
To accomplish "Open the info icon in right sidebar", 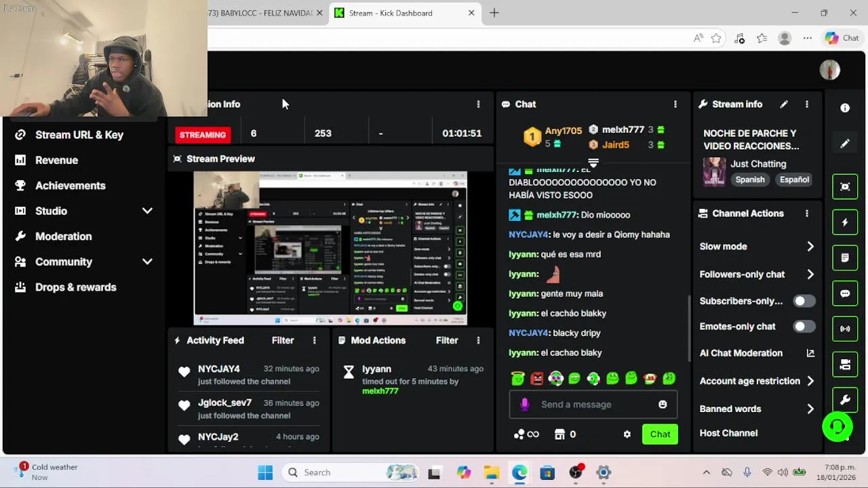I will [x=845, y=108].
